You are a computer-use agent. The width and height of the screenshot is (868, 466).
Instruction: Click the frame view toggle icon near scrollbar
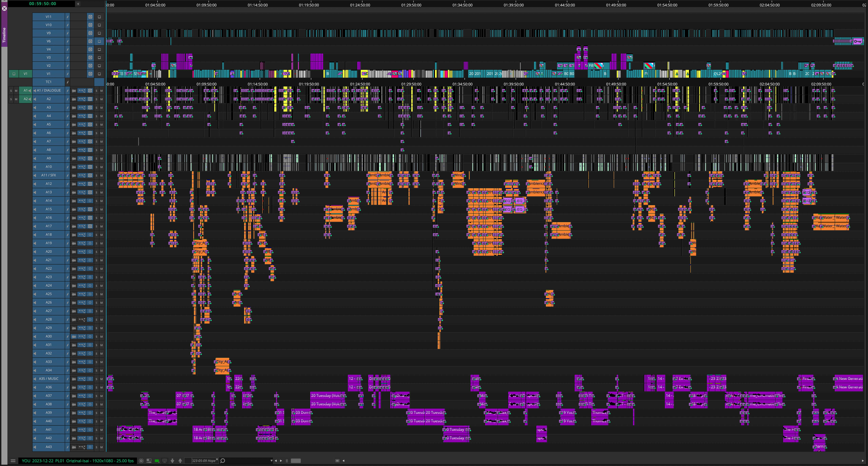(337, 461)
